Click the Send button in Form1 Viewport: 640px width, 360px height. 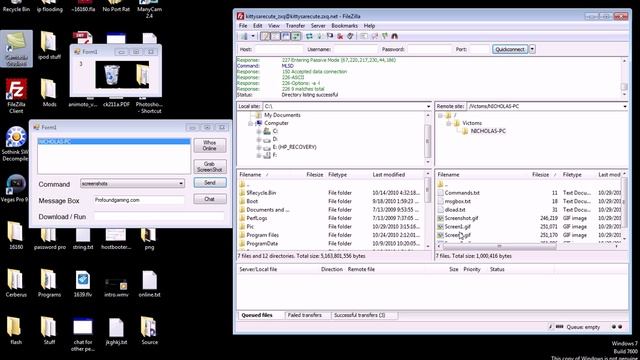click(210, 183)
